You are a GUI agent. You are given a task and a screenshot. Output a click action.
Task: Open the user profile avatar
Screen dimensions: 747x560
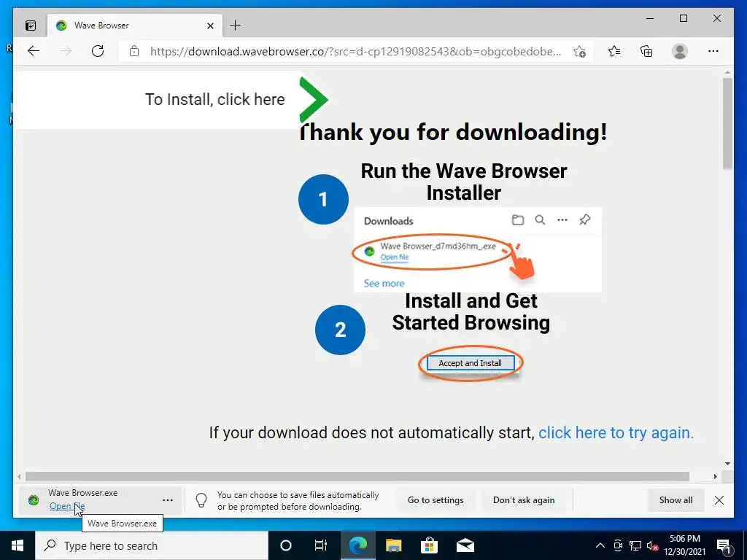pos(680,51)
